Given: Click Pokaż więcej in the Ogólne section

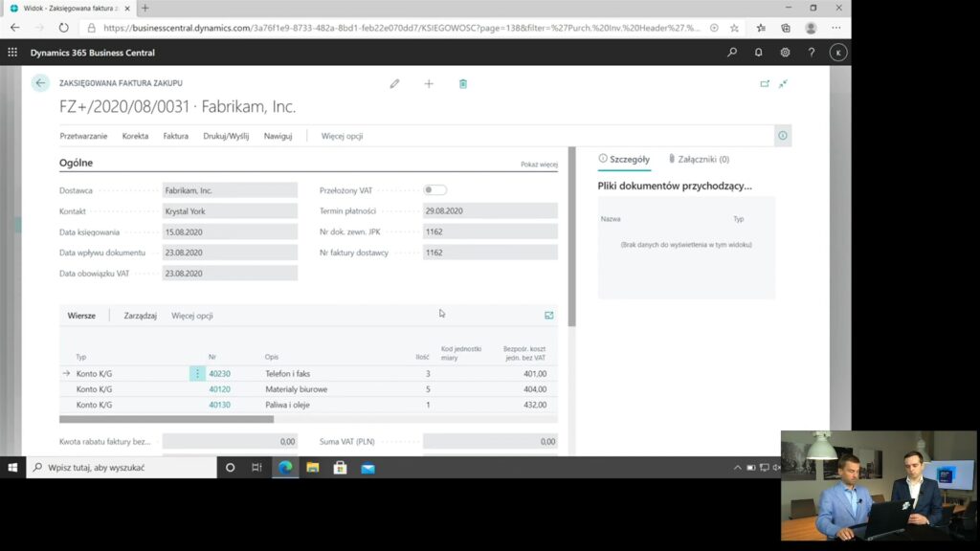Looking at the screenshot, I should (x=539, y=165).
